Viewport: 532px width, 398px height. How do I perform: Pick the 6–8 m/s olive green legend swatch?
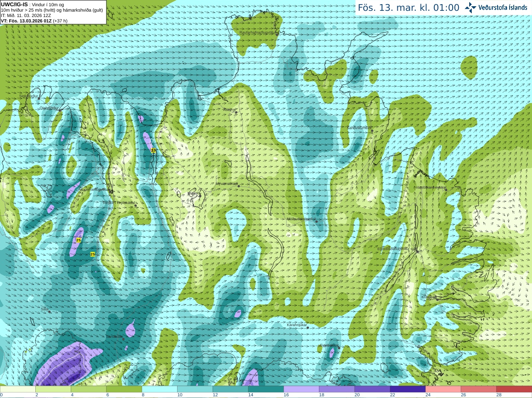pos(124,389)
